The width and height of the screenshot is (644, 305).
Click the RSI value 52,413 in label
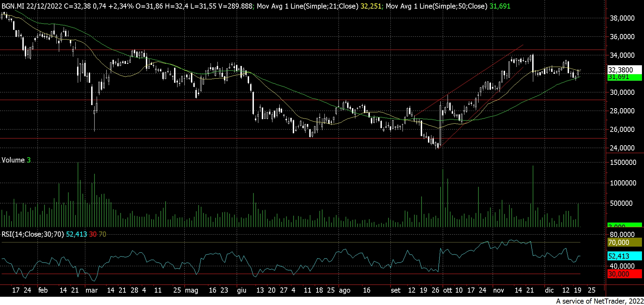76,234
